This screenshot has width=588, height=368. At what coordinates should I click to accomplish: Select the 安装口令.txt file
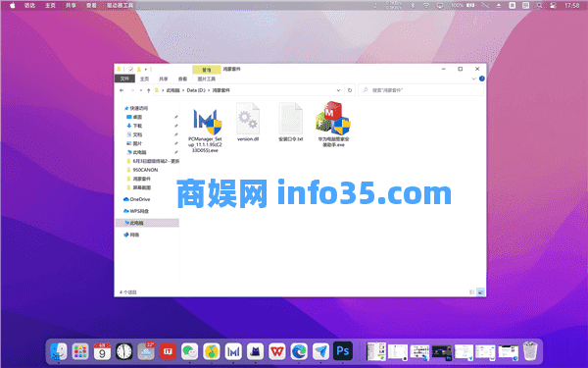[291, 123]
